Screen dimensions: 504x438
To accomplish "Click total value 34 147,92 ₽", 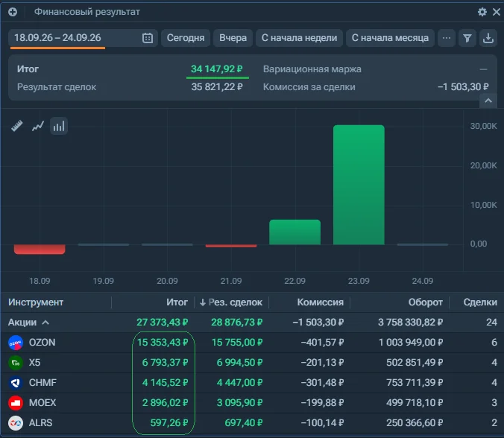I will point(217,69).
